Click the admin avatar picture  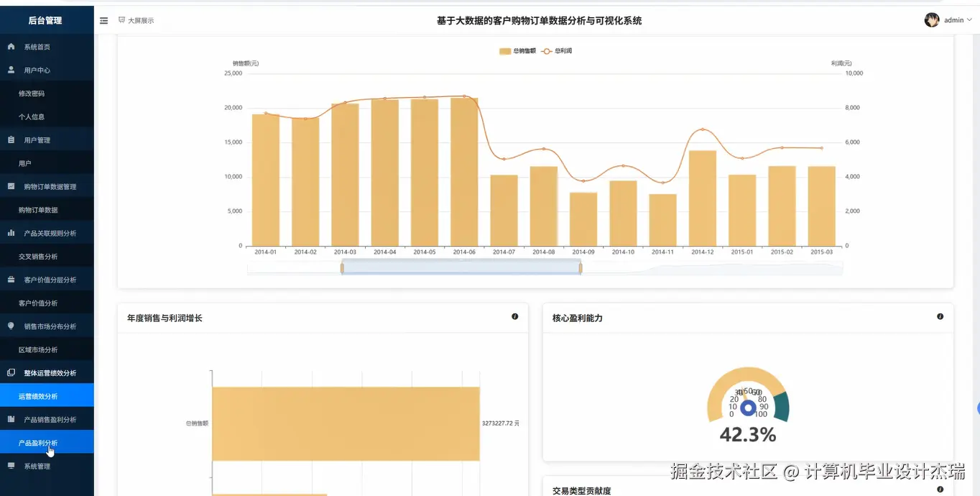click(x=932, y=20)
